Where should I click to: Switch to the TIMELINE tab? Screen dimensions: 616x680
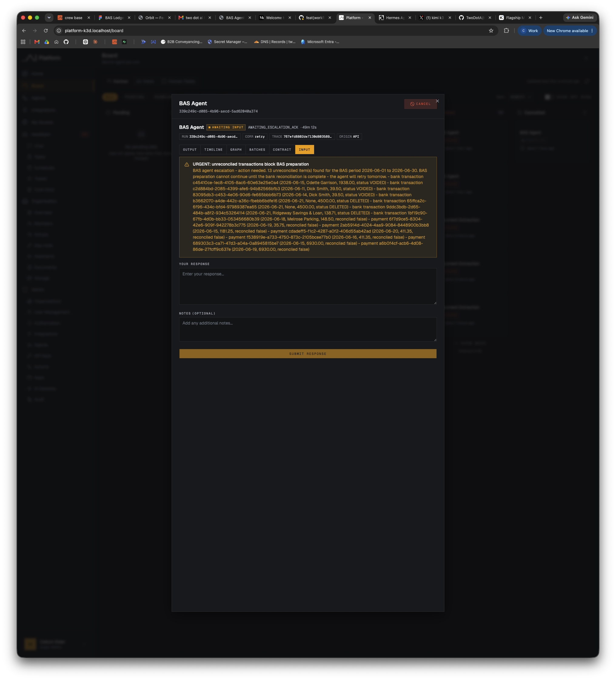(213, 150)
